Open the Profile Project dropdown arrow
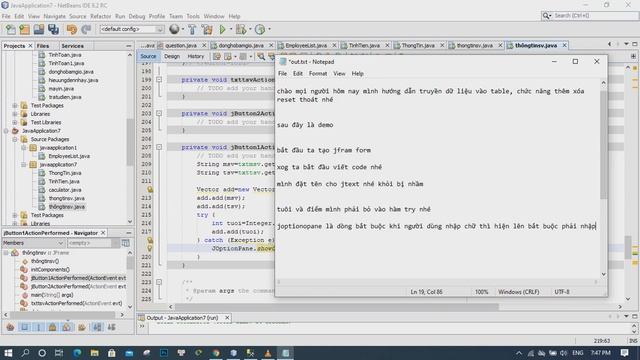Image resolution: width=640 pixels, height=360 pixels. coord(269,29)
